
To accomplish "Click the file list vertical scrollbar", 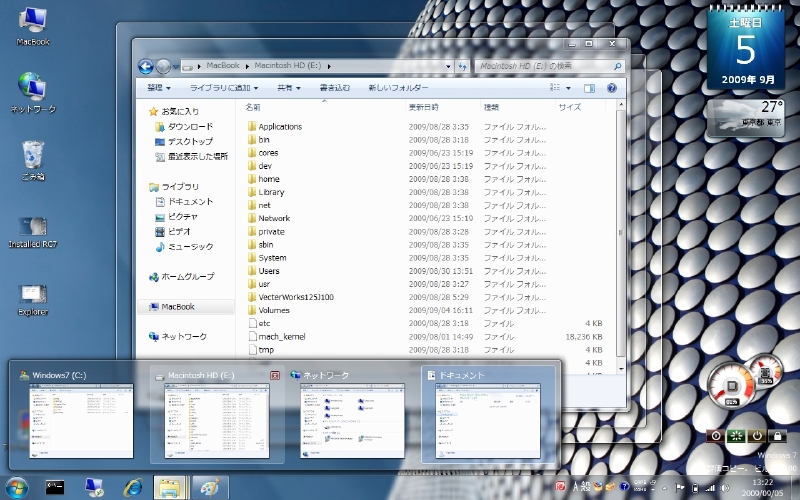I will point(620,233).
